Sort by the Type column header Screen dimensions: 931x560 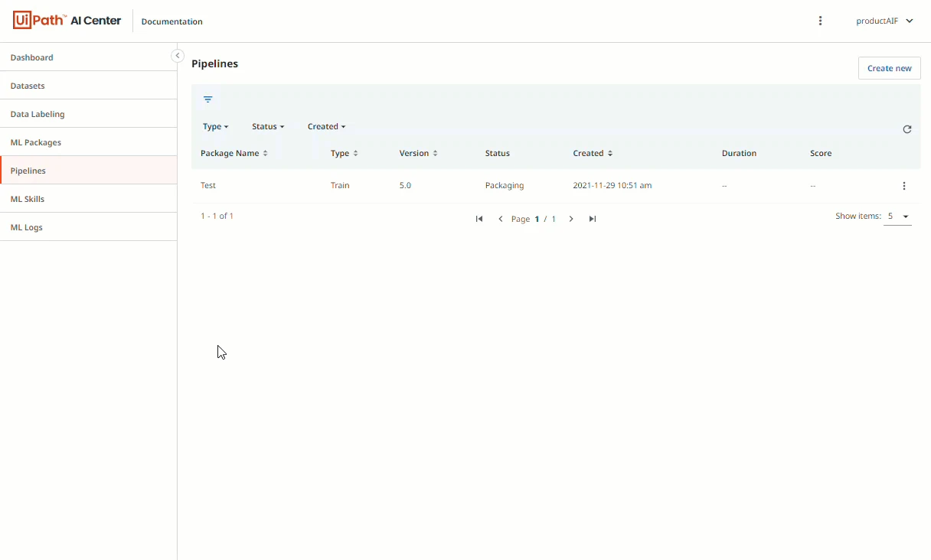click(x=345, y=153)
